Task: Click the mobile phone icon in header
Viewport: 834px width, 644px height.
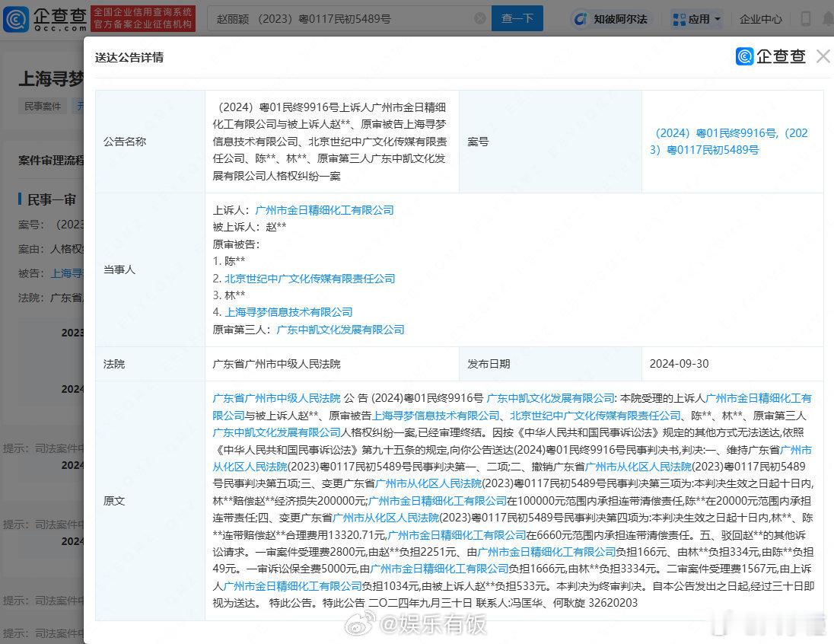Action: 805,19
